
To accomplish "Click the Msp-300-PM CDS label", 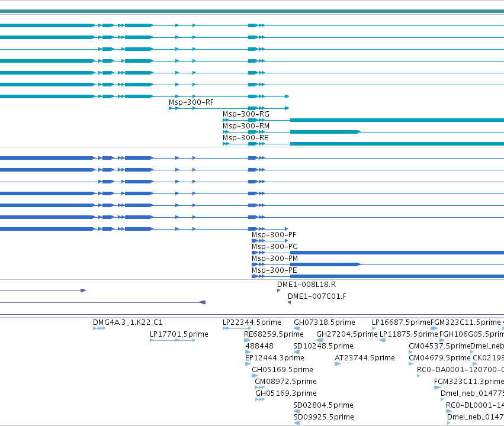I will (x=275, y=259).
